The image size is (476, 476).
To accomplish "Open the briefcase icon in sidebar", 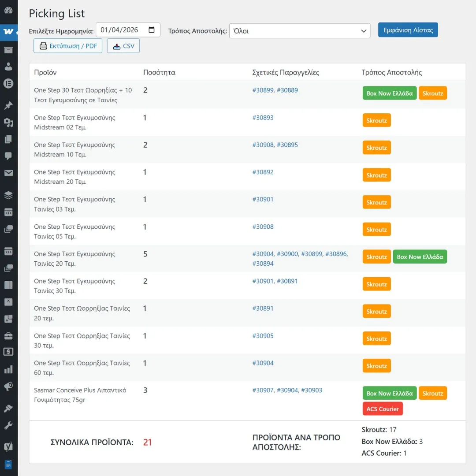I will click(8, 335).
